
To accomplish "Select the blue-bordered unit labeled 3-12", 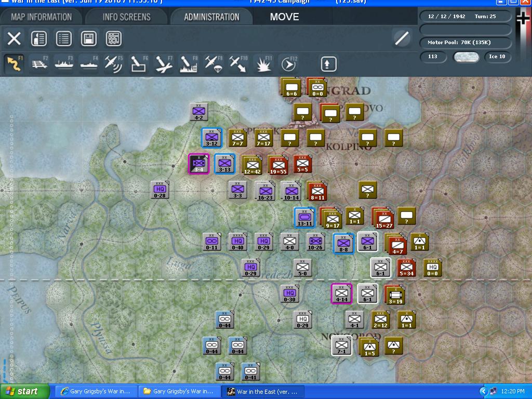I will [212, 137].
